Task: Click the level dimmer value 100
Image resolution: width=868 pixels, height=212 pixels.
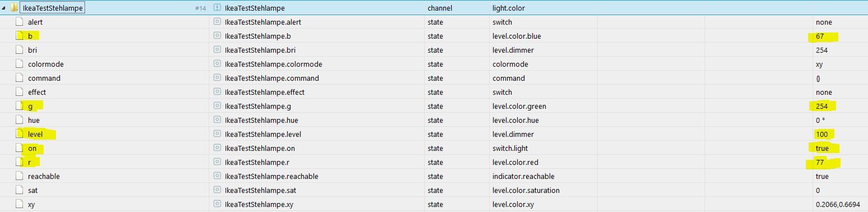Action: [822, 134]
